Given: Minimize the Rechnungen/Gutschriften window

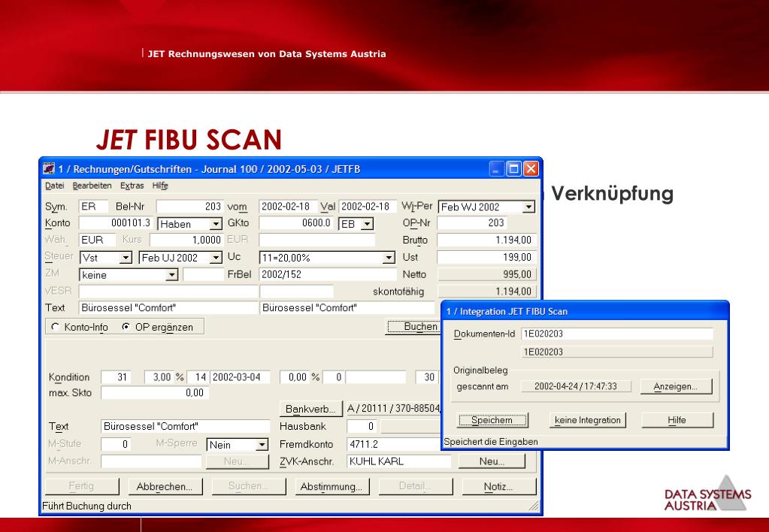Looking at the screenshot, I should pyautogui.click(x=496, y=169).
